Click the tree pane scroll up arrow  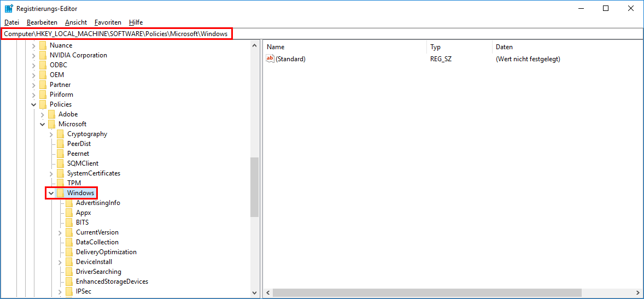click(x=255, y=45)
